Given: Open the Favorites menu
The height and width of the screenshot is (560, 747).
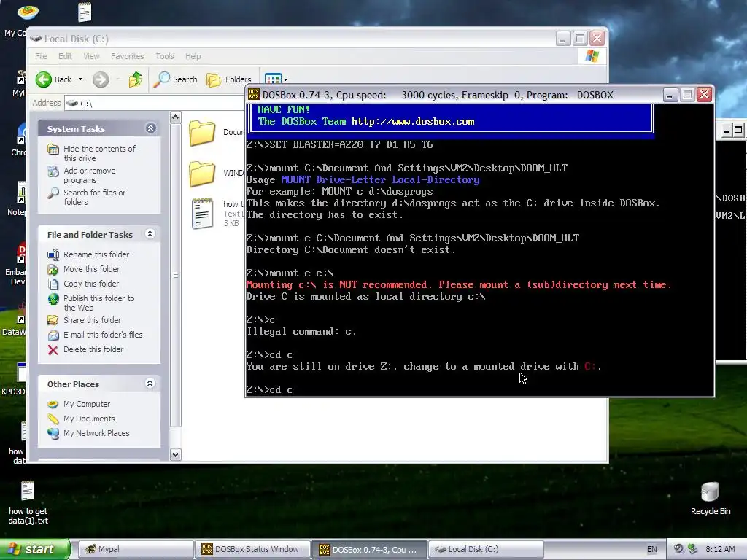Looking at the screenshot, I should pyautogui.click(x=127, y=56).
